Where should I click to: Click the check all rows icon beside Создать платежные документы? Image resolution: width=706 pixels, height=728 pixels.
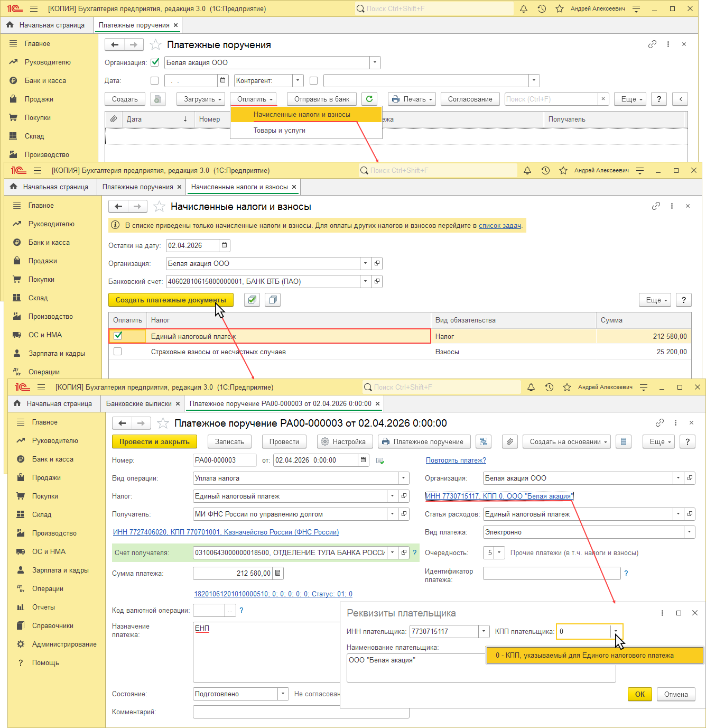(x=252, y=300)
